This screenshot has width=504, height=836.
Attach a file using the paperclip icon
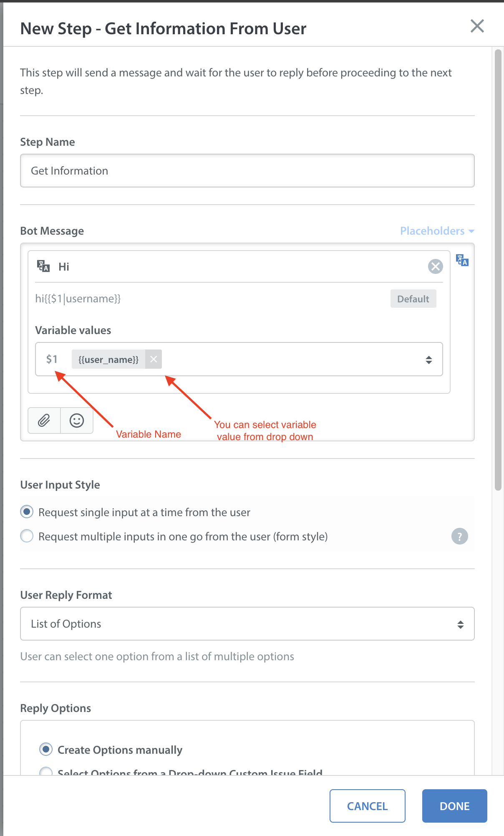(44, 421)
